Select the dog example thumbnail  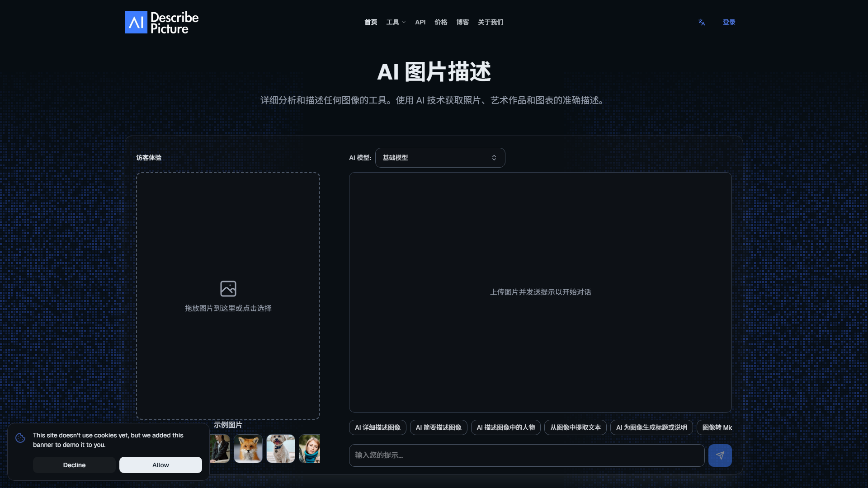pyautogui.click(x=280, y=448)
